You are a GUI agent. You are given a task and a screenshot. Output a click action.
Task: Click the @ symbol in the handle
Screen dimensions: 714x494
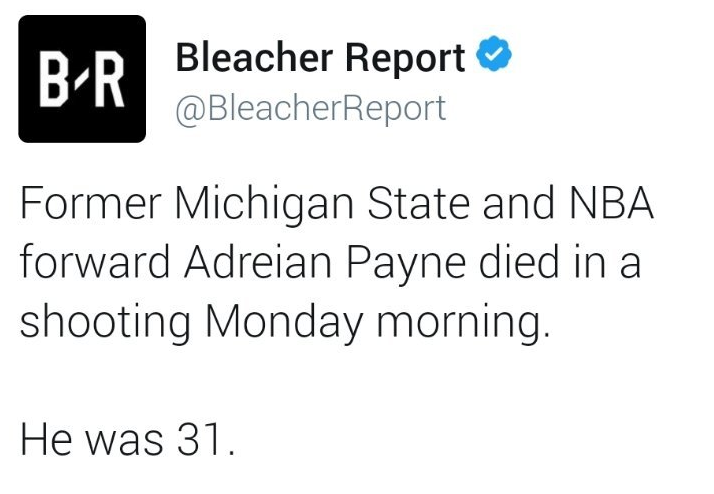pyautogui.click(x=191, y=110)
